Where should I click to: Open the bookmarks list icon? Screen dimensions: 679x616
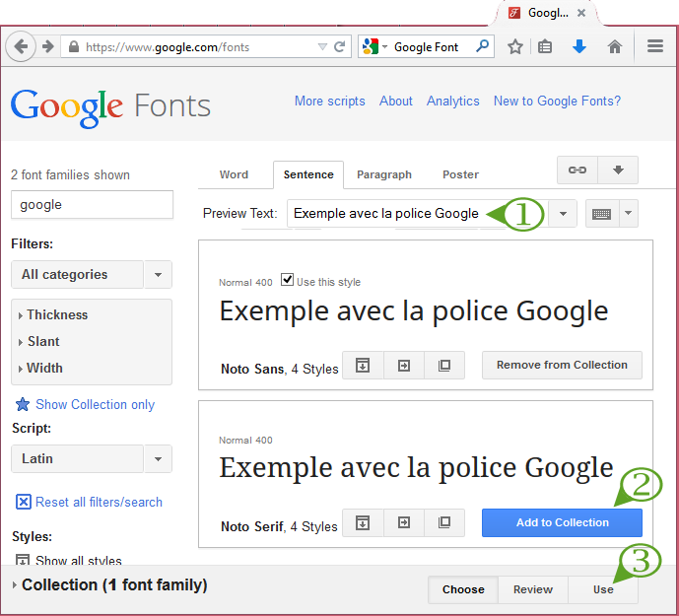pyautogui.click(x=545, y=46)
